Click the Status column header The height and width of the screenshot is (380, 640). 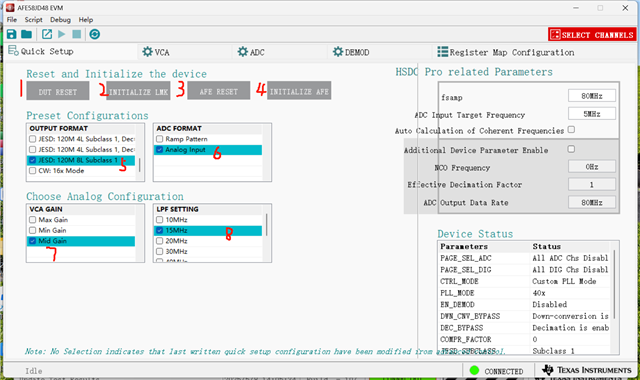click(x=570, y=246)
